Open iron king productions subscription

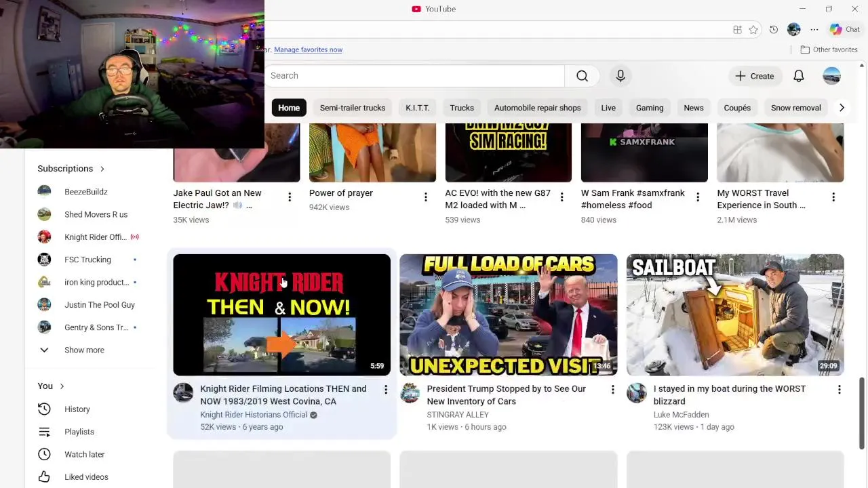point(95,282)
